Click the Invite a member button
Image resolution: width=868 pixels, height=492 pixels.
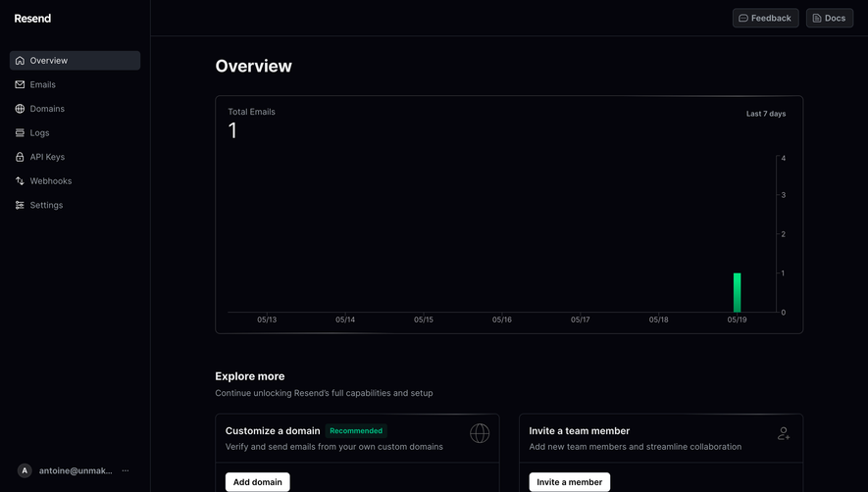[569, 482]
